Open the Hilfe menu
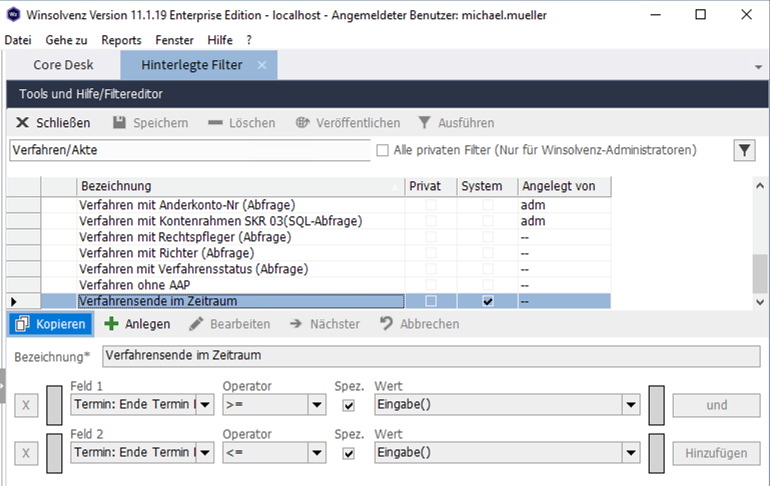This screenshot has width=770, height=486. [x=220, y=40]
